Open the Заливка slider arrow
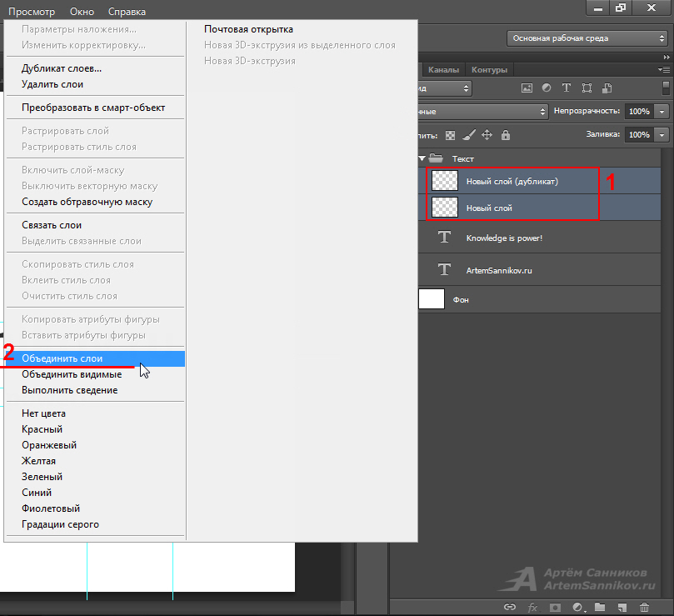 (662, 135)
